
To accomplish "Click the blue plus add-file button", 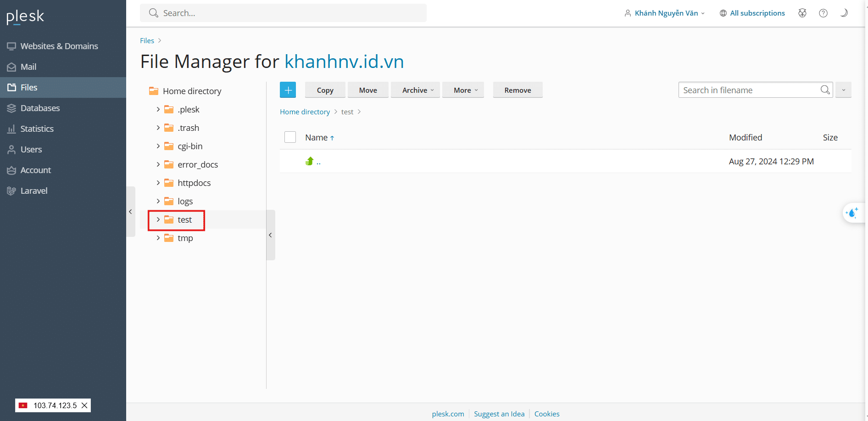I will point(288,90).
